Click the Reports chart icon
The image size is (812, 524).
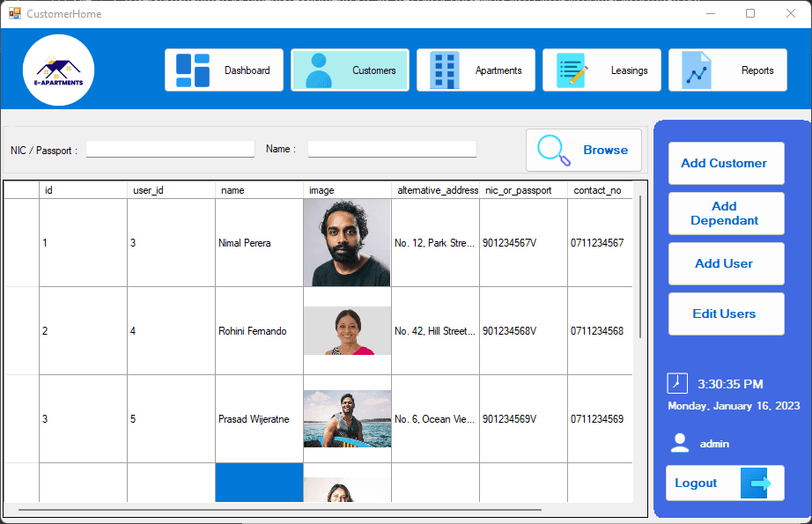[697, 70]
